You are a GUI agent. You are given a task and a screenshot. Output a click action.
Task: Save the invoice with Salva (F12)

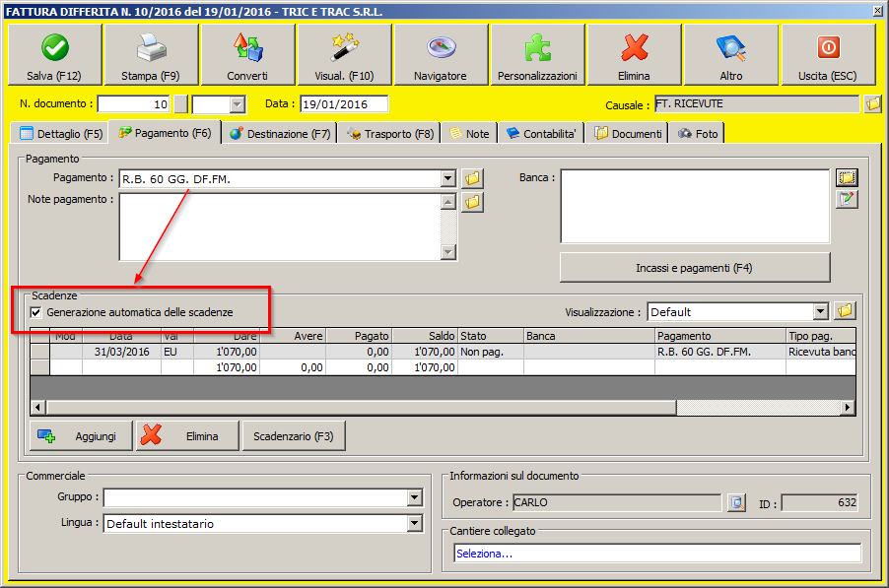pos(55,55)
